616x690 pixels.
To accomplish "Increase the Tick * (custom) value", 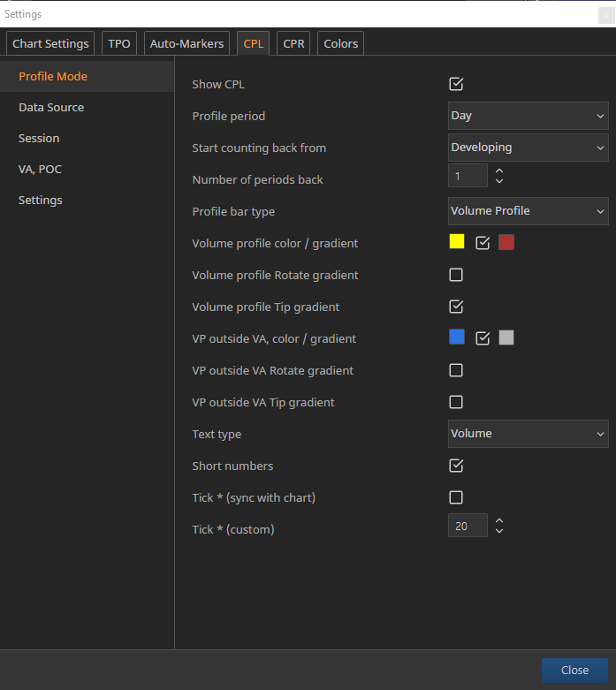I will 498,520.
